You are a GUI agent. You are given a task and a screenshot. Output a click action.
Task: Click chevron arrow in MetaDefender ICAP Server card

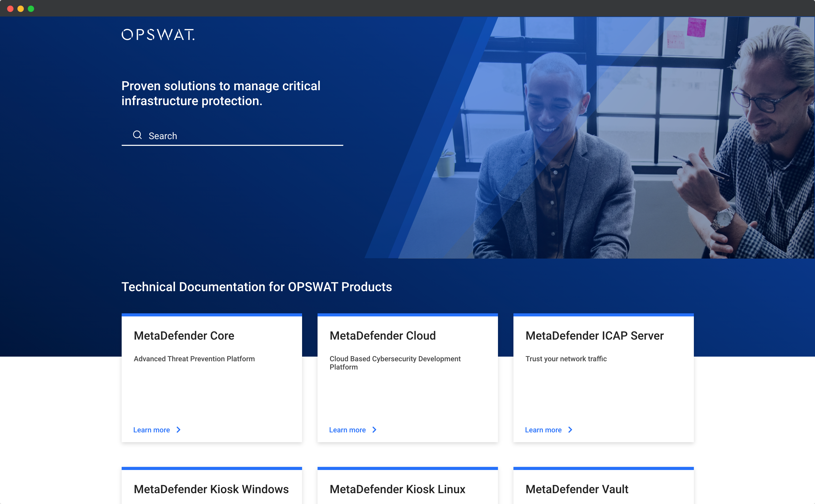(570, 430)
